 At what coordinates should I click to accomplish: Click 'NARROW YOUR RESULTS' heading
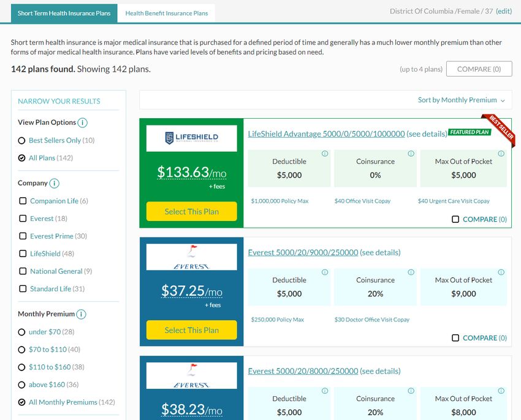59,101
